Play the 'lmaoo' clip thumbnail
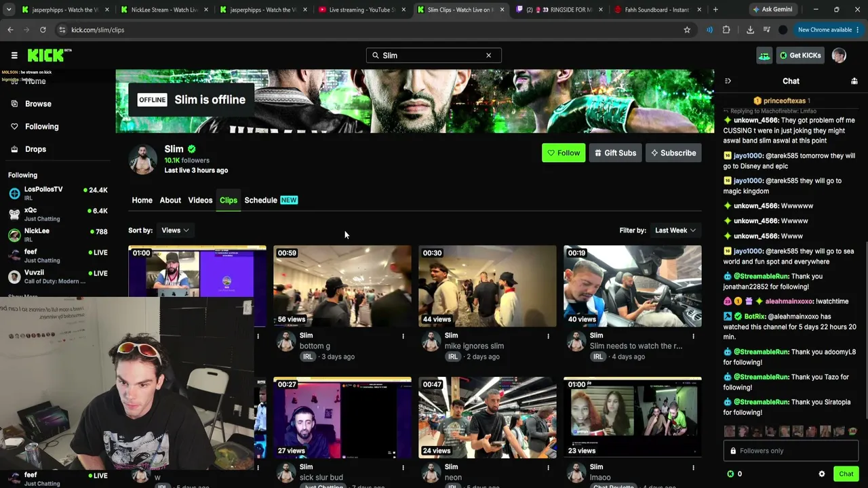Screen dimensions: 868x488 [633, 418]
